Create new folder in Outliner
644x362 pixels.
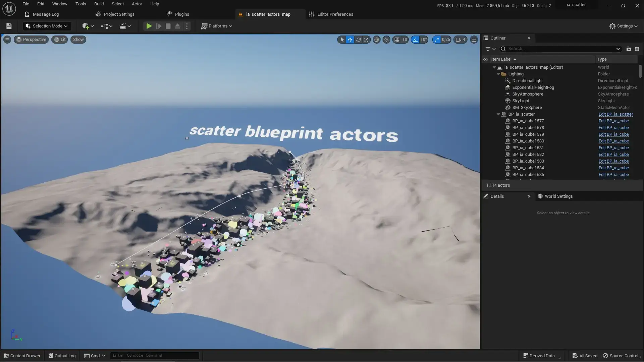point(629,49)
